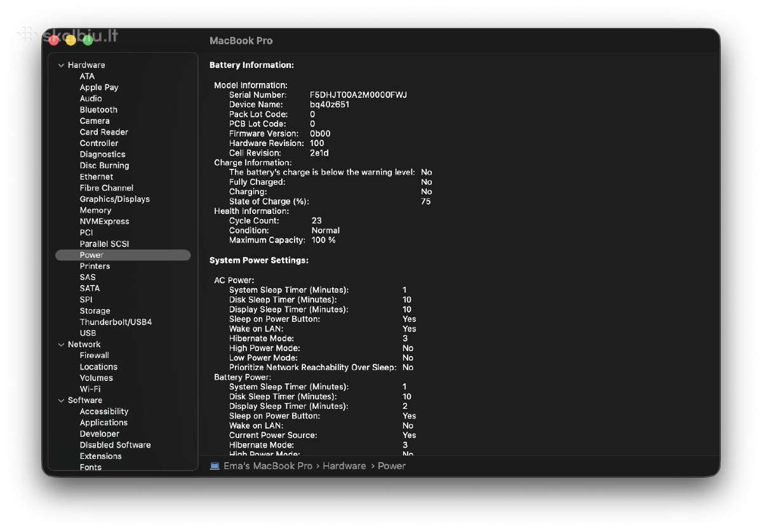762x532 pixels.
Task: Click the System Power Settings heading
Action: (259, 261)
